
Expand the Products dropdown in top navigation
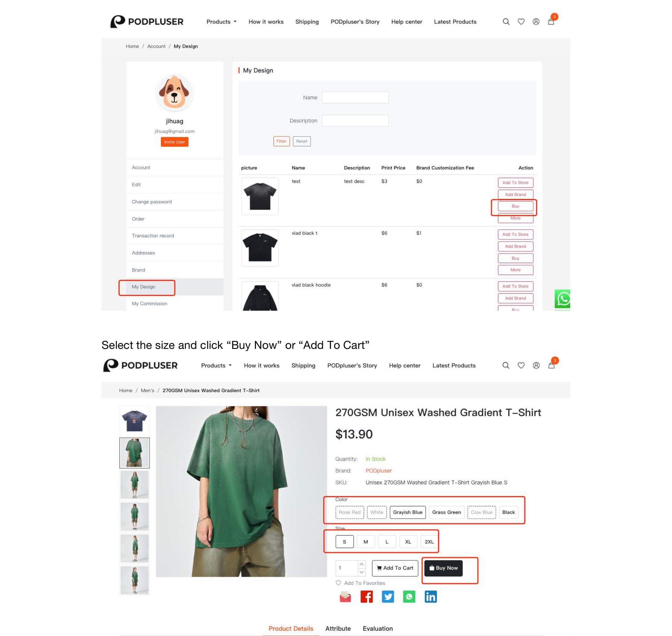tap(221, 22)
